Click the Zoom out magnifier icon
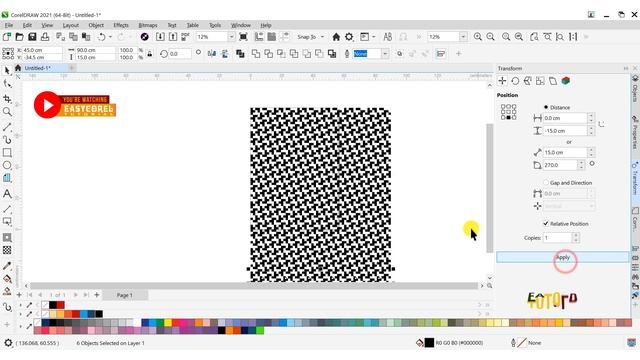640x360 pixels. pyautogui.click(x=491, y=37)
